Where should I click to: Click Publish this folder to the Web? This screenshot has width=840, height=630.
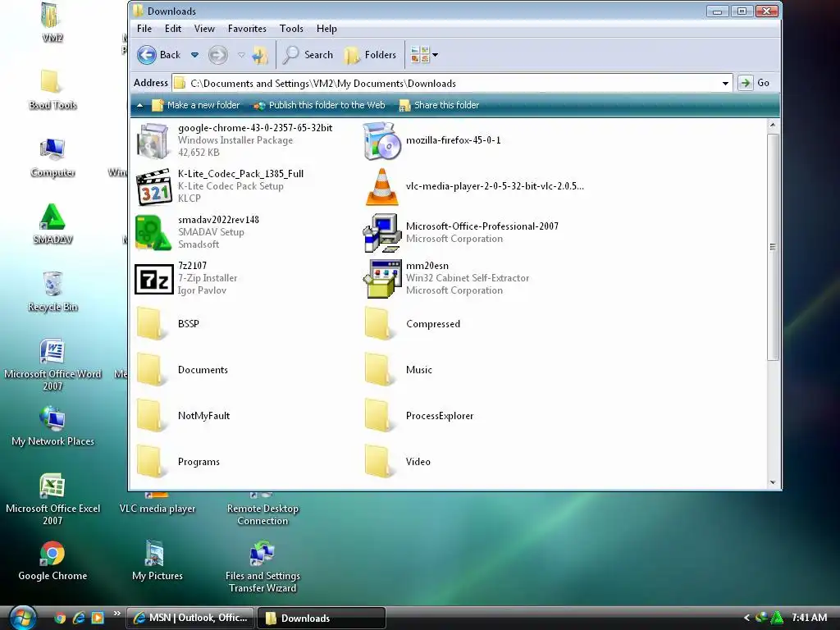319,106
